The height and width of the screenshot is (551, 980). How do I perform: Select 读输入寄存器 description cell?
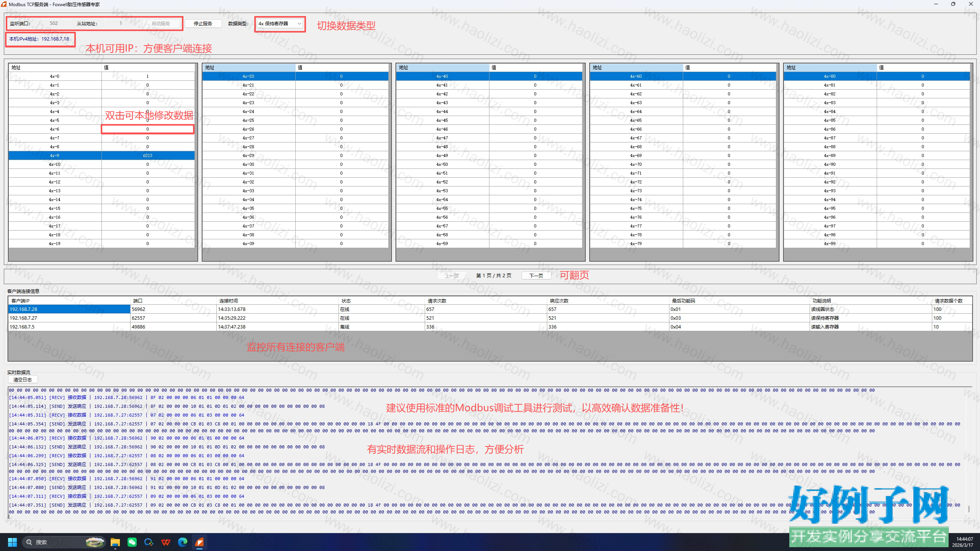pos(871,327)
